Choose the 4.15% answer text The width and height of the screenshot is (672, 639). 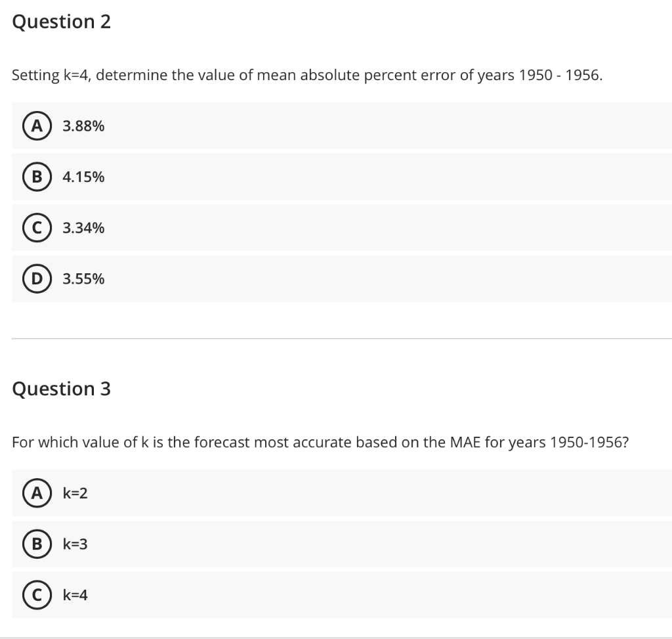(83, 177)
